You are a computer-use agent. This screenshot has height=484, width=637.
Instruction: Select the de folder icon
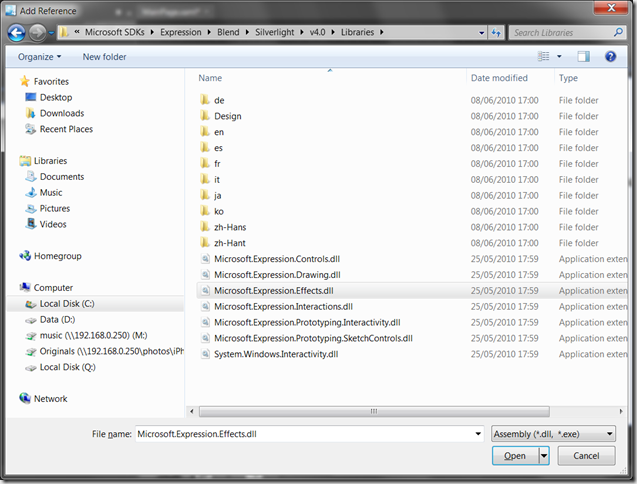coord(205,100)
